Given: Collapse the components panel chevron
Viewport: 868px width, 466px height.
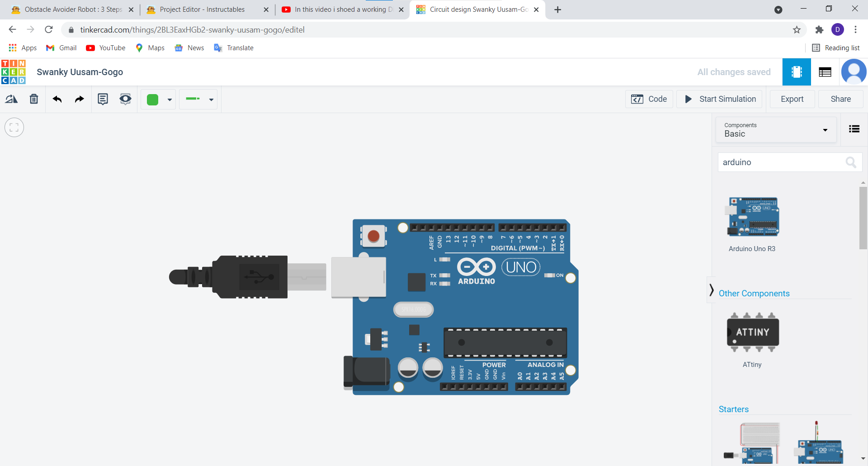Looking at the screenshot, I should (x=711, y=290).
